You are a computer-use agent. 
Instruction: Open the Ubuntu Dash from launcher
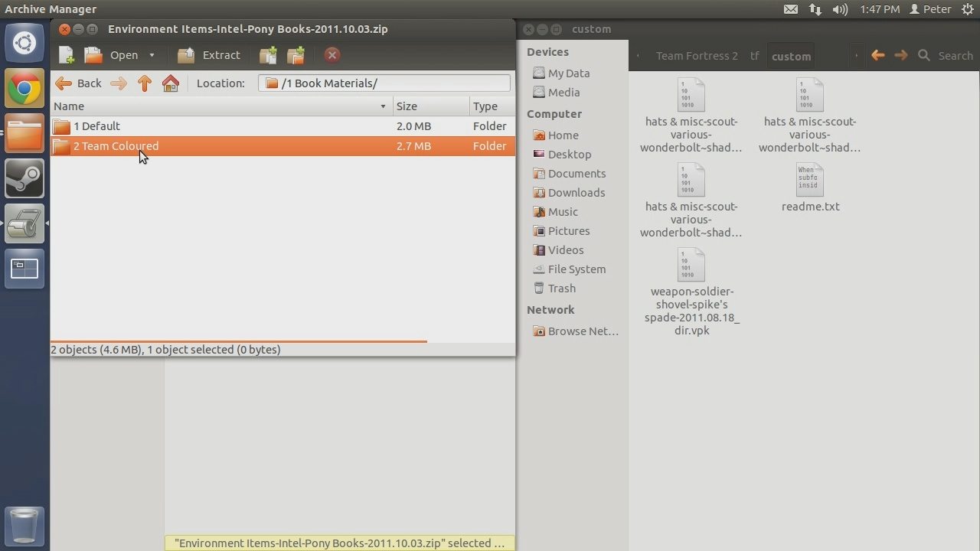(24, 43)
